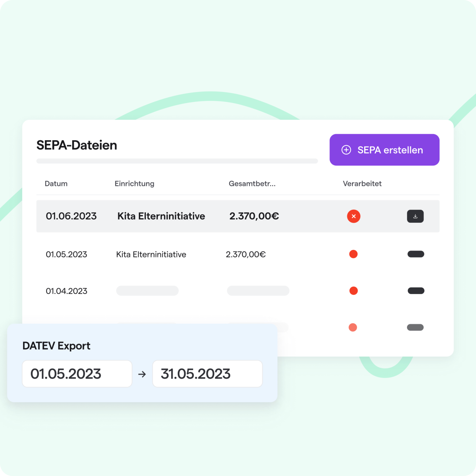The height and width of the screenshot is (476, 476).
Task: Click dark action pill in 01.04.2023 row
Action: (416, 291)
